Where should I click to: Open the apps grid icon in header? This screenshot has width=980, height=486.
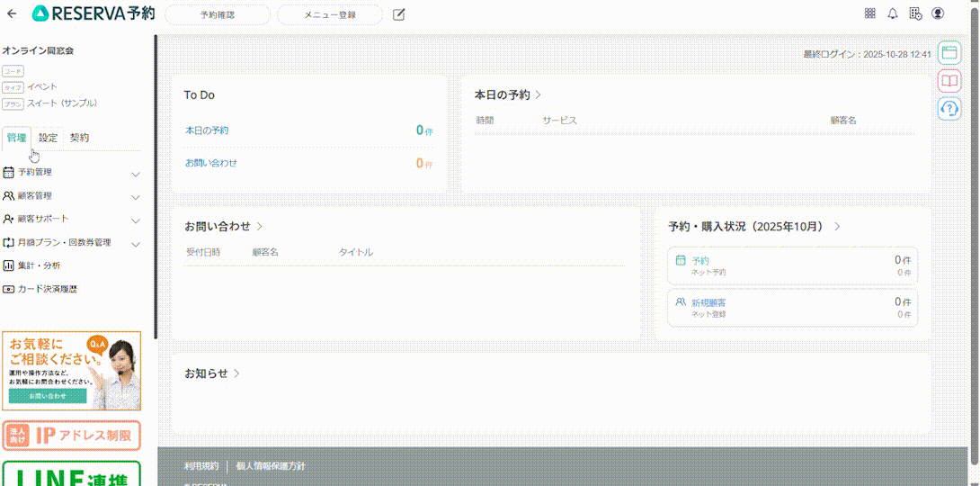coord(869,13)
